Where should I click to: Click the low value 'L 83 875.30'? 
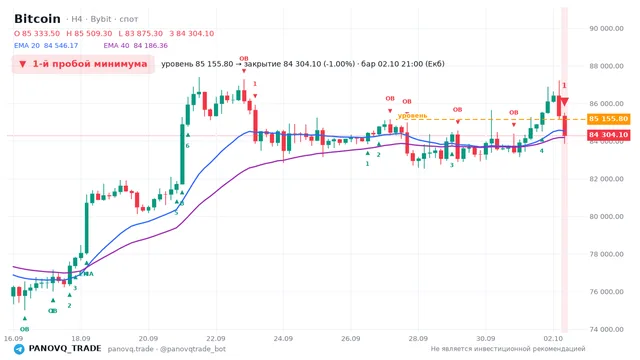(140, 33)
